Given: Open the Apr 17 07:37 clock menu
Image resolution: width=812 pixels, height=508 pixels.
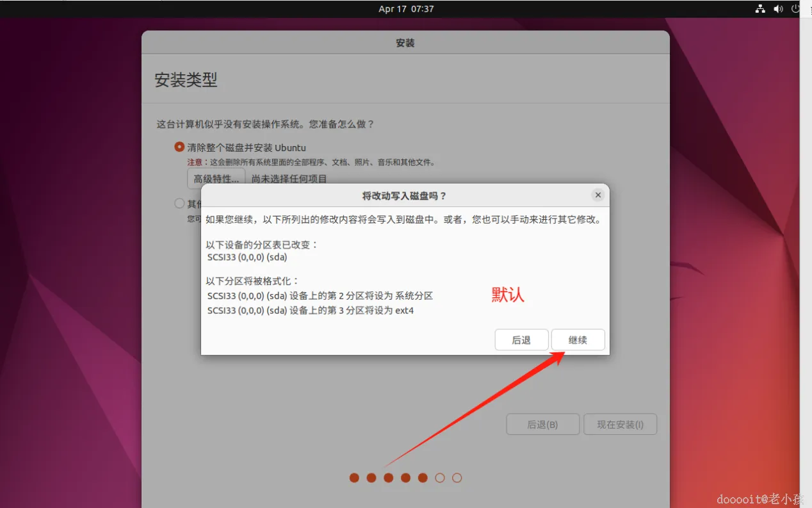Looking at the screenshot, I should (x=406, y=9).
